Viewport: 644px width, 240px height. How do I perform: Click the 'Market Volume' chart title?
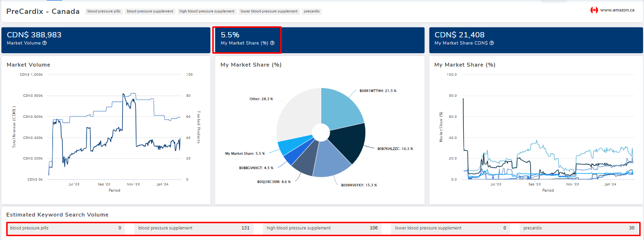(28, 65)
